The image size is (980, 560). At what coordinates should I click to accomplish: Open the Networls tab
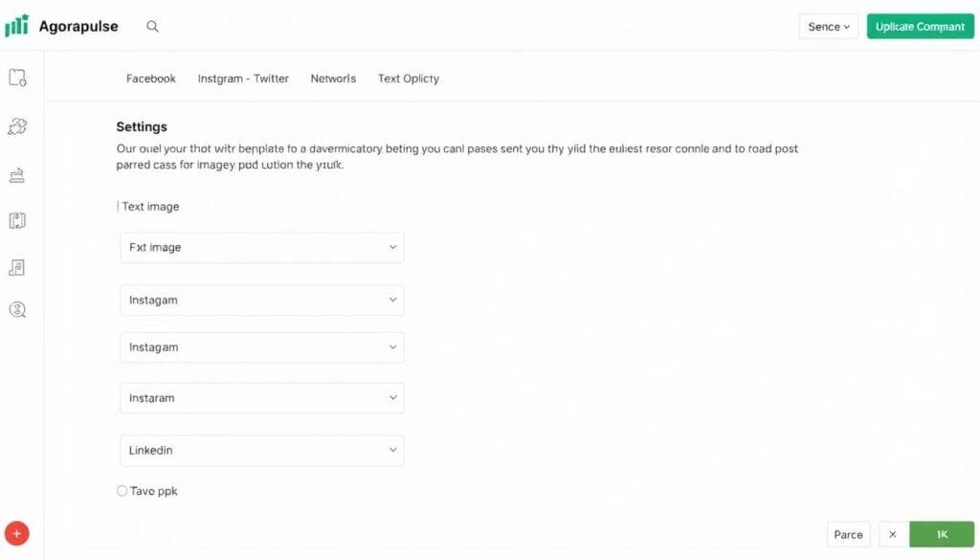333,78
